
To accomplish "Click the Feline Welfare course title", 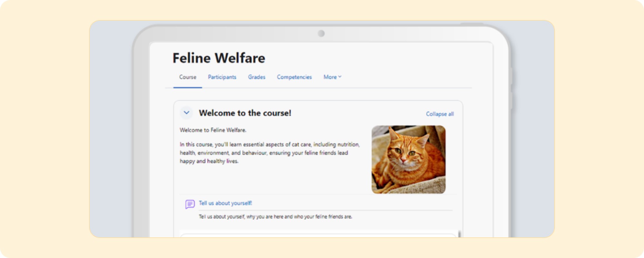I will [219, 58].
